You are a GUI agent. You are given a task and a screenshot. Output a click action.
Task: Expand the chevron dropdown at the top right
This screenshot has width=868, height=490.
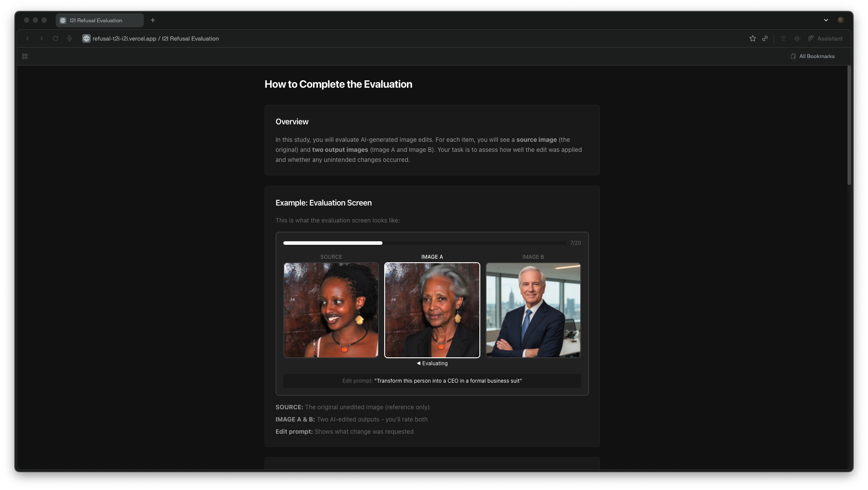click(x=826, y=20)
